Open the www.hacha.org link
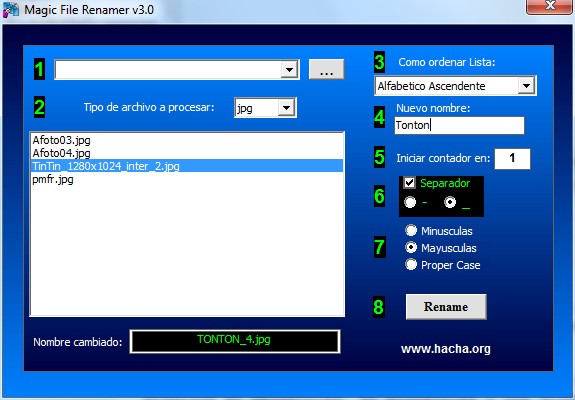575x400 pixels. (446, 349)
